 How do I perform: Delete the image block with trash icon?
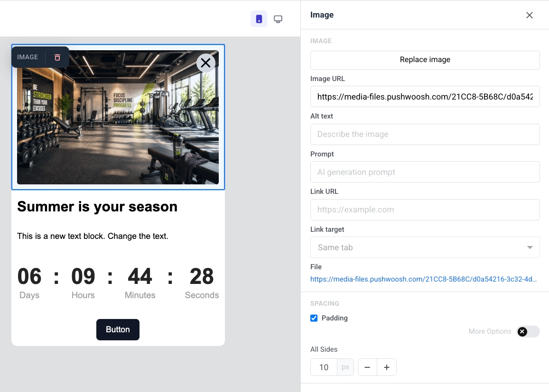click(x=57, y=57)
